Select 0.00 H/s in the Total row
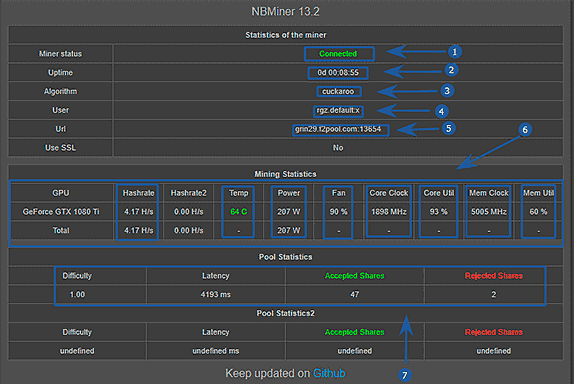The width and height of the screenshot is (574, 384). 189,230
